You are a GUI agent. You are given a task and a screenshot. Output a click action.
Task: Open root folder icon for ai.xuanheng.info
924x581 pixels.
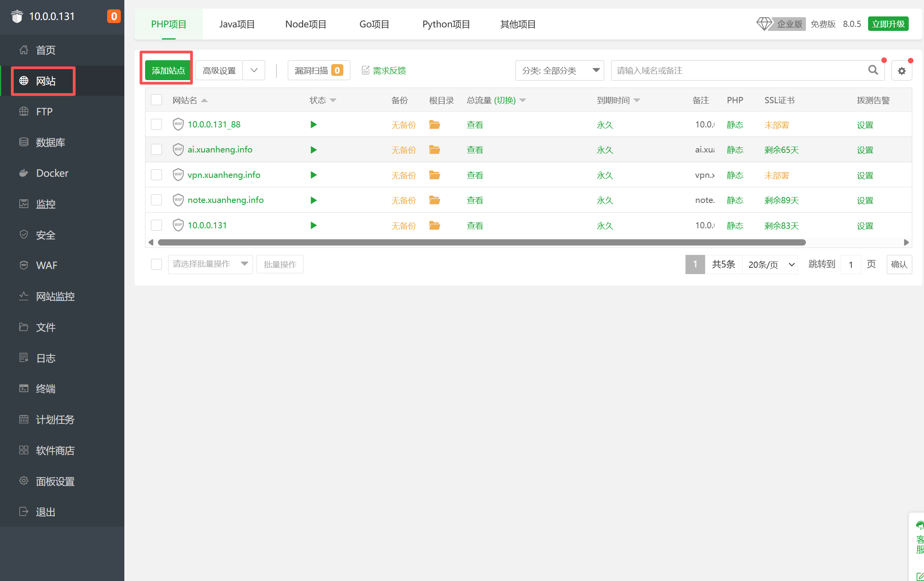coord(434,150)
